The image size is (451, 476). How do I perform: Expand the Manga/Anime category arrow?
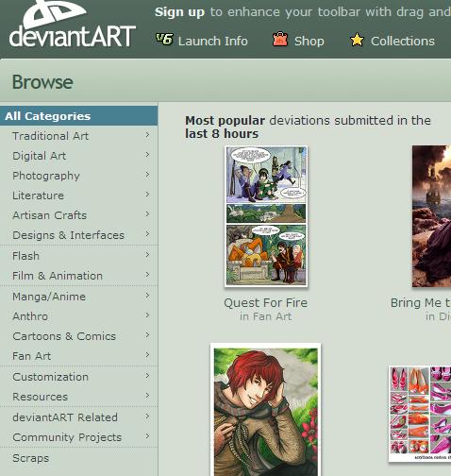[147, 296]
